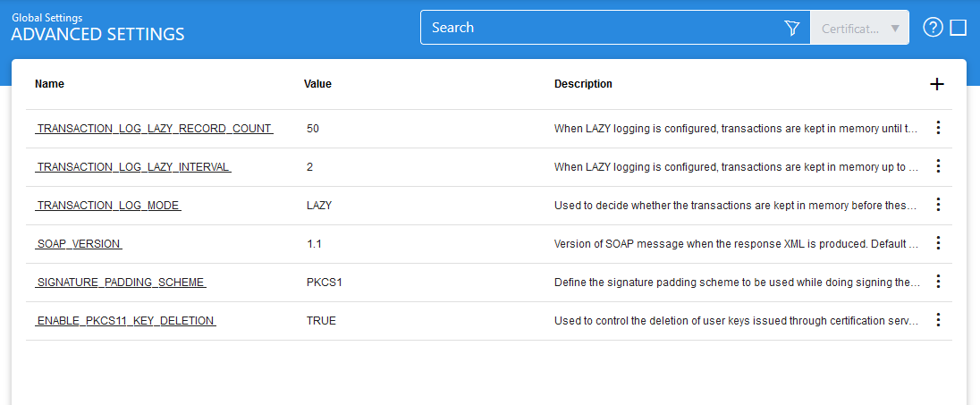Click the search filter funnel icon
980x405 pixels.
(x=791, y=29)
